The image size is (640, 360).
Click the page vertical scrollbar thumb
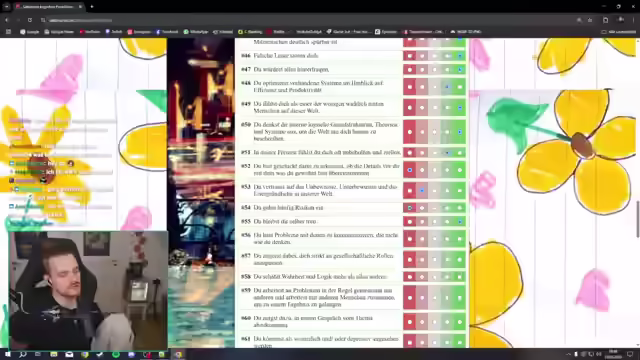(638, 218)
